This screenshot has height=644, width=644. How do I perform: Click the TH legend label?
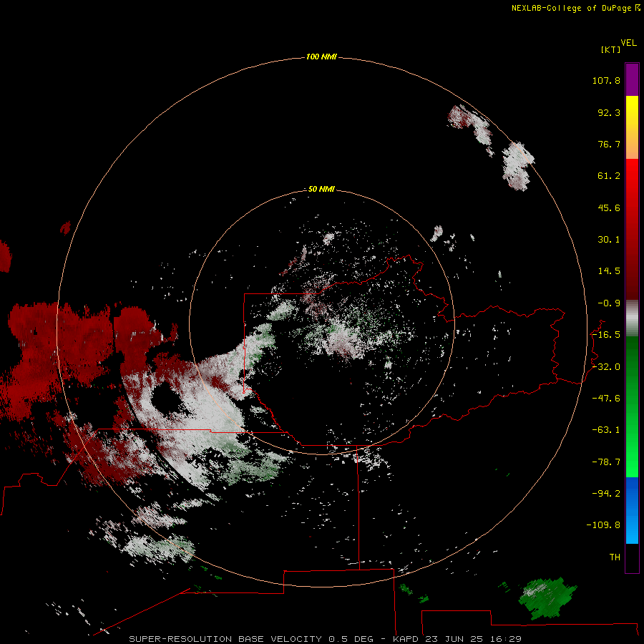pyautogui.click(x=615, y=557)
